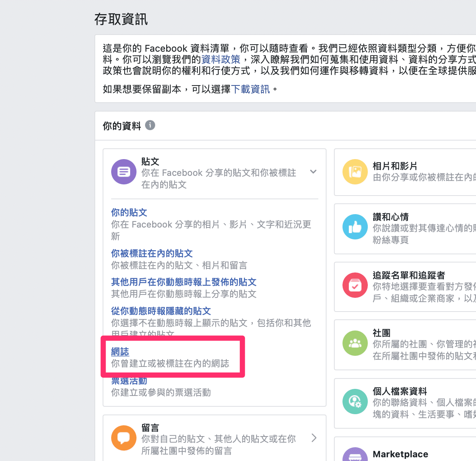Click description 你建立或參與的票選活動
Image resolution: width=476 pixels, height=461 pixels.
161,393
